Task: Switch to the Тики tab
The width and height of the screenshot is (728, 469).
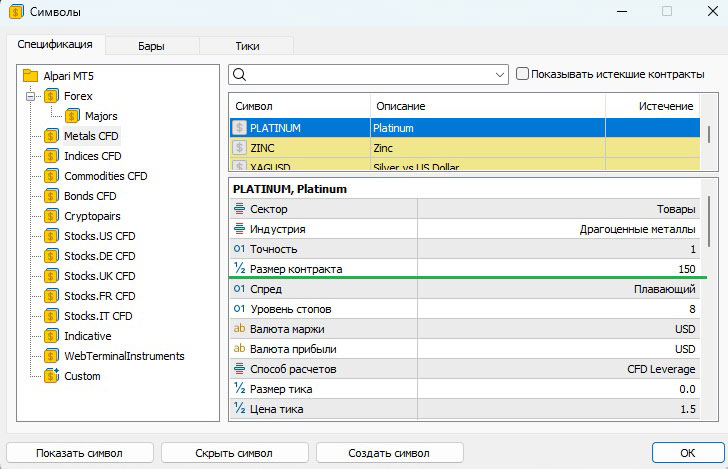Action: 247,46
